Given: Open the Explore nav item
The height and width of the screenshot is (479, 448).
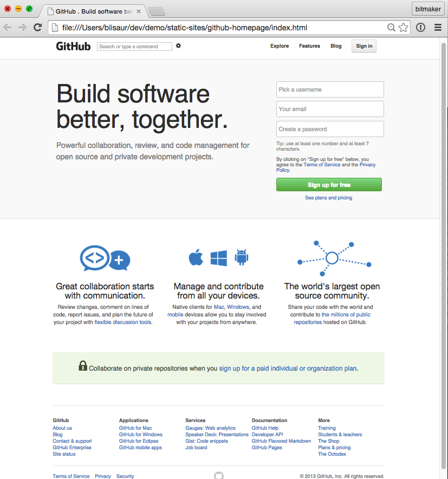Looking at the screenshot, I should [280, 46].
